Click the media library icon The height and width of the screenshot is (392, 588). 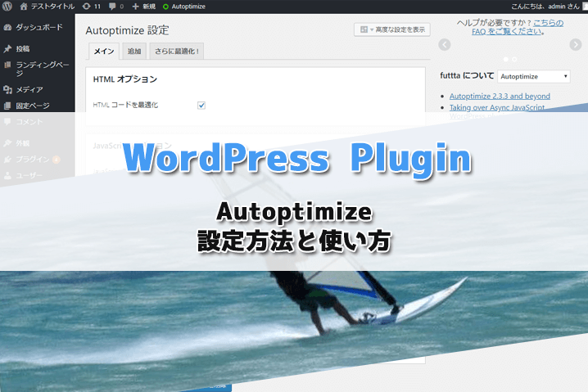pyautogui.click(x=7, y=89)
